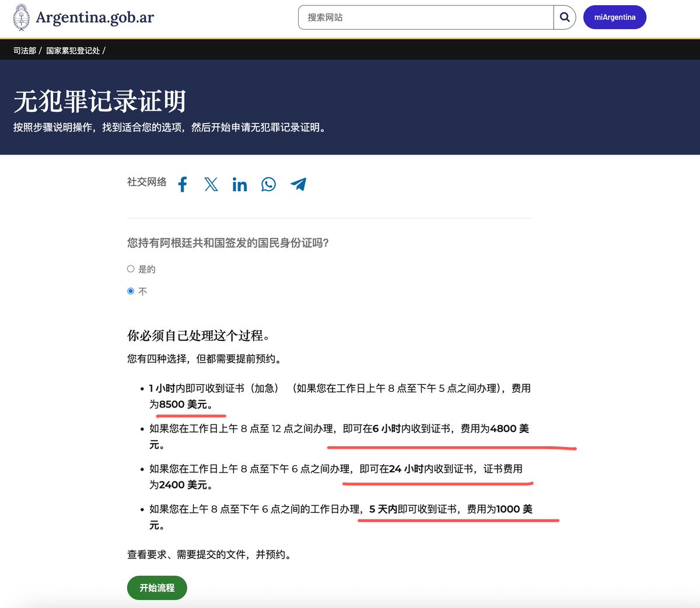Open the Argentina.gob.ar coat of arms logo
This screenshot has width=700, height=608.
point(20,17)
